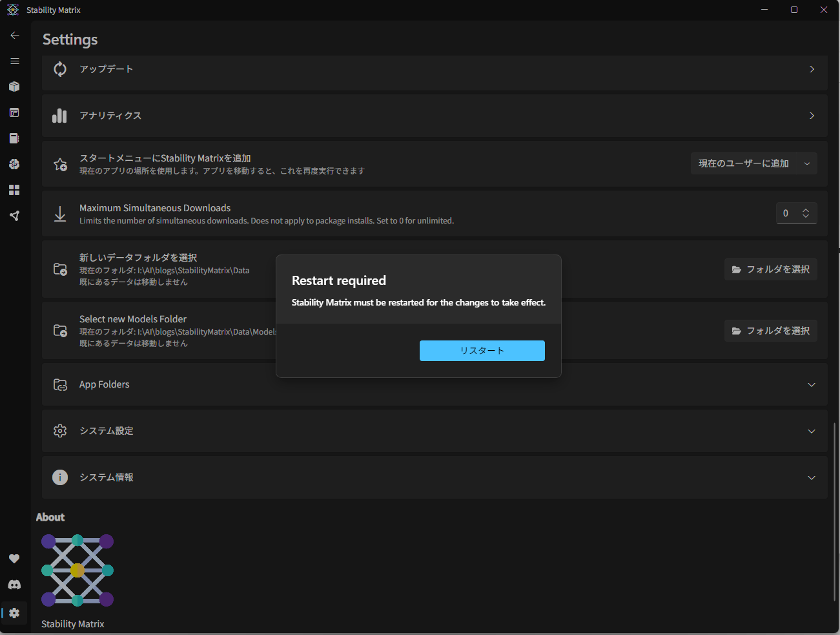
Task: Click the back arrow in the sidebar
Action: [14, 36]
